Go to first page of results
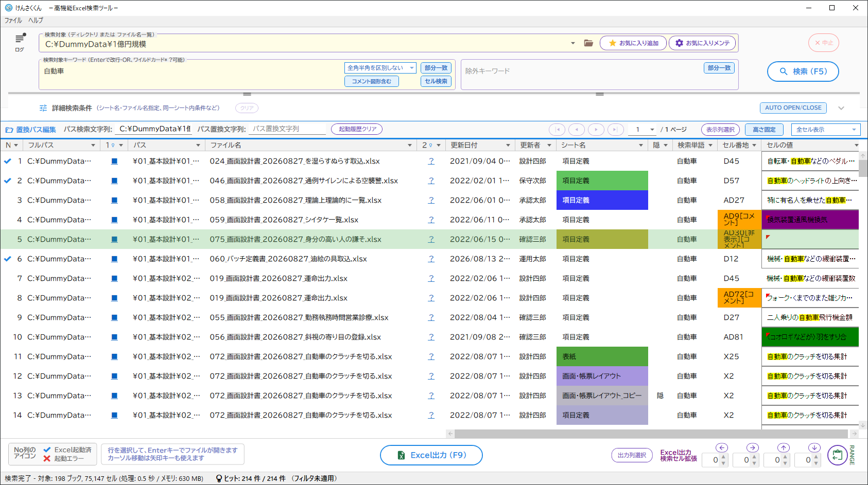 coord(557,130)
